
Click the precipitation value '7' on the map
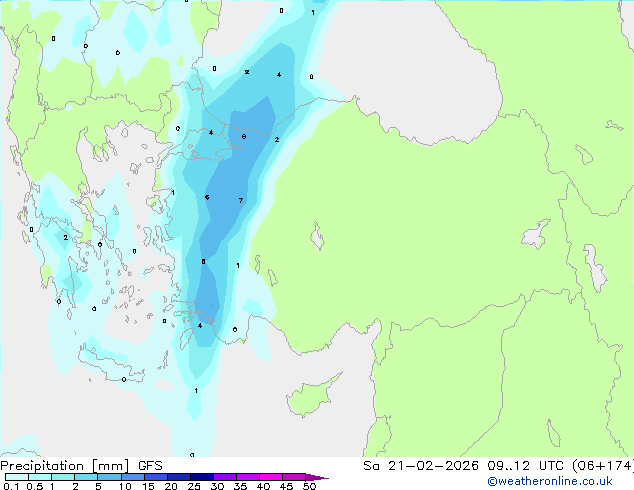[x=241, y=201]
